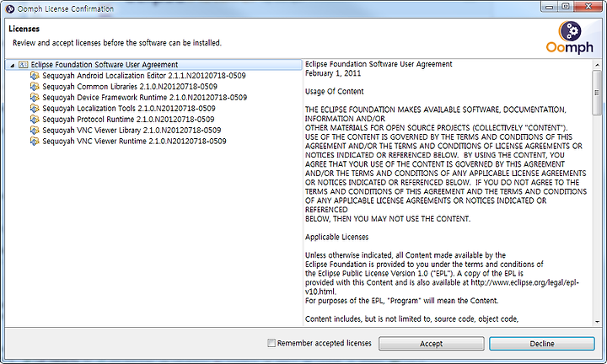The image size is (607, 364).
Task: Select Sequoyah Android Localization Editor 2.1.1 entry
Action: click(144, 76)
